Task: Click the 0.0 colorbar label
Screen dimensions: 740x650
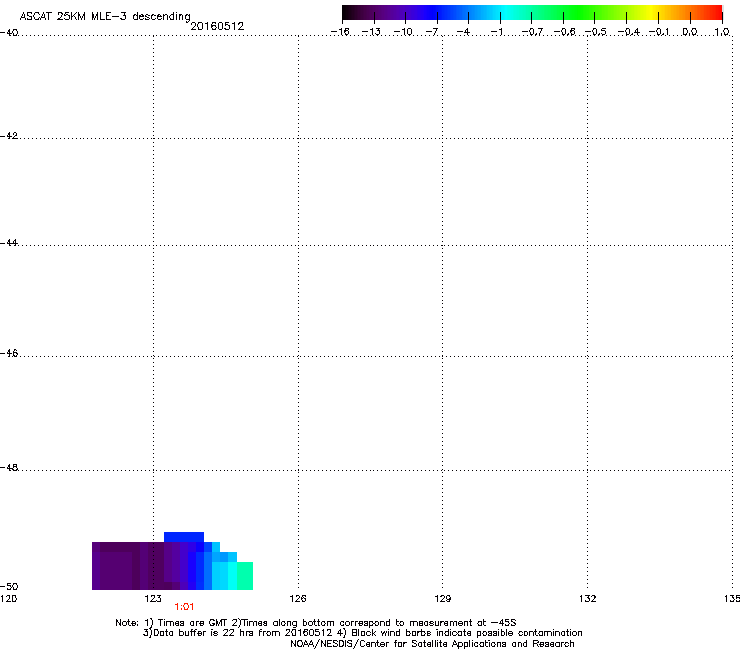Action: [690, 32]
